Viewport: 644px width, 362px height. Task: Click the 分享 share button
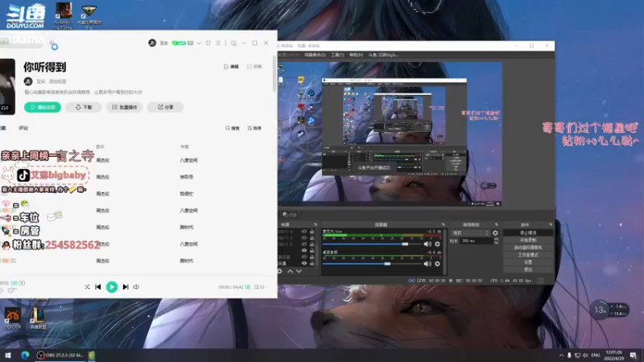166,107
